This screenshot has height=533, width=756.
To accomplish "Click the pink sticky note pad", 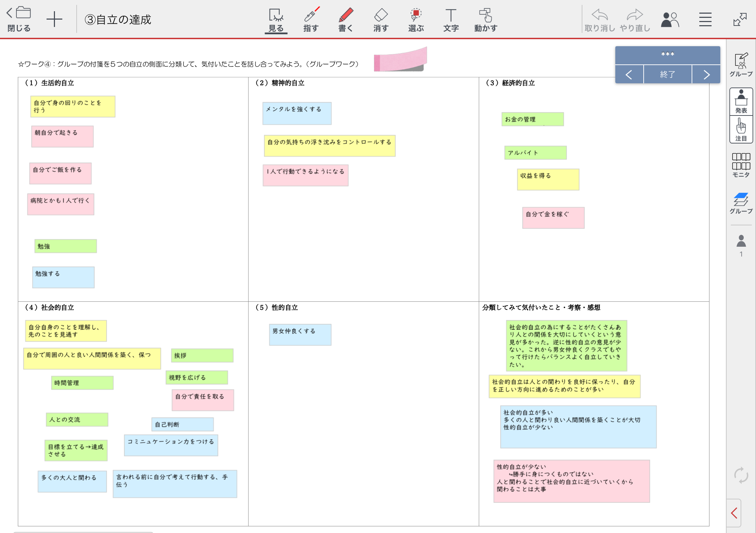I will pyautogui.click(x=400, y=59).
